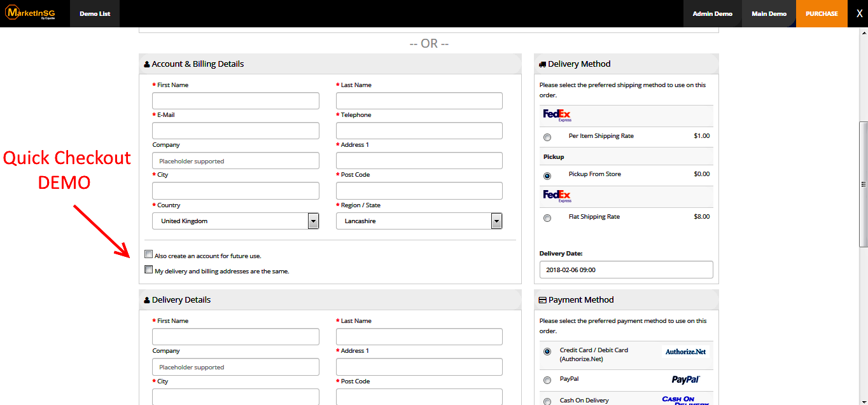Click the Delivery Date field
The width and height of the screenshot is (868, 405).
click(626, 270)
